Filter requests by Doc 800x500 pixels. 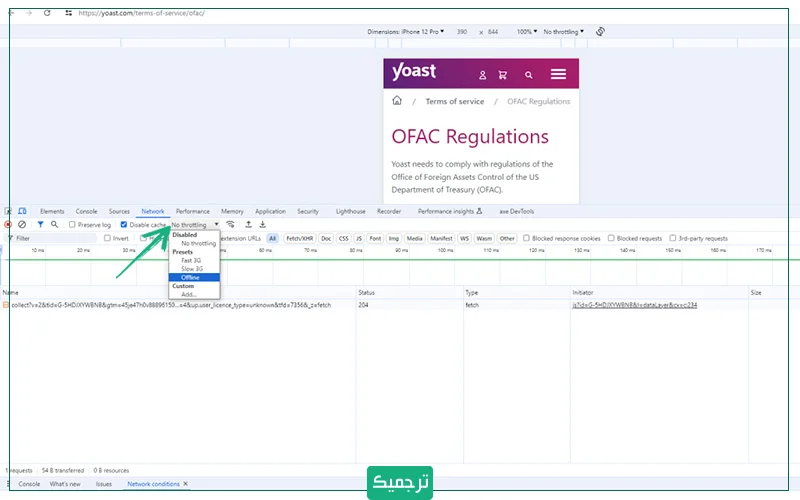[326, 238]
